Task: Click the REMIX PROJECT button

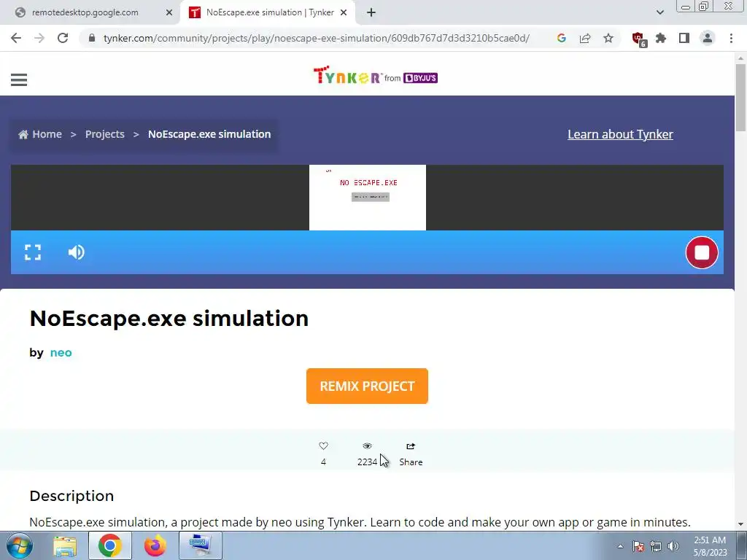Action: click(367, 386)
